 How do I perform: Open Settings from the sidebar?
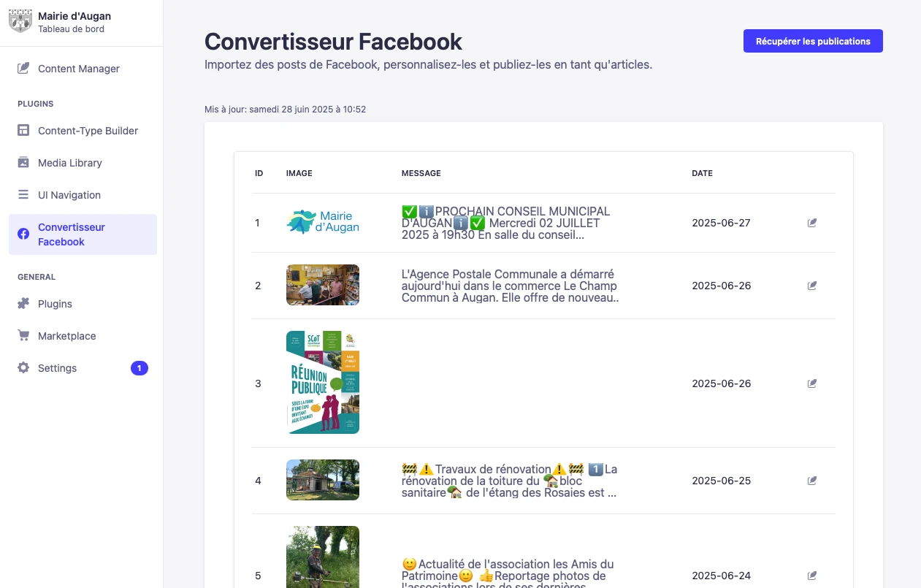coord(83,368)
